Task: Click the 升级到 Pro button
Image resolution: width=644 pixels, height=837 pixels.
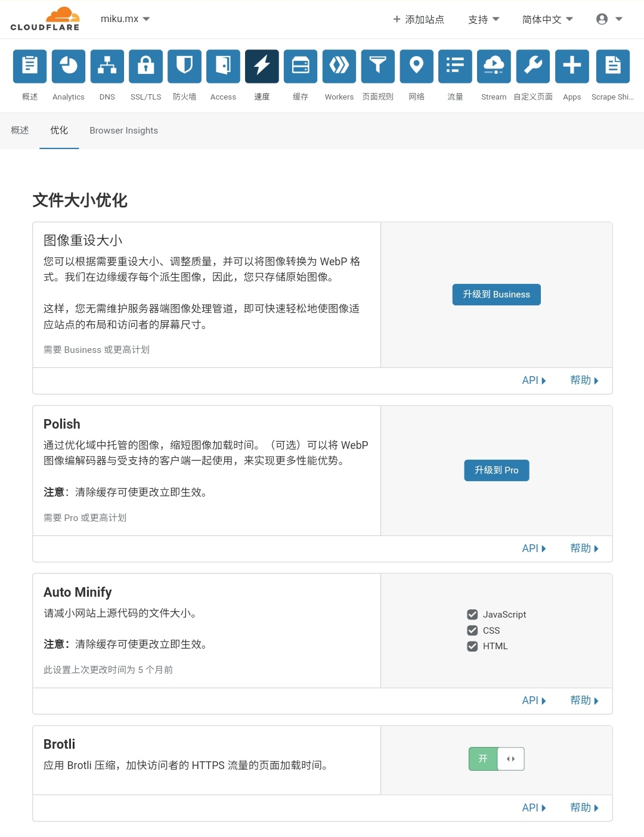Action: [x=497, y=470]
